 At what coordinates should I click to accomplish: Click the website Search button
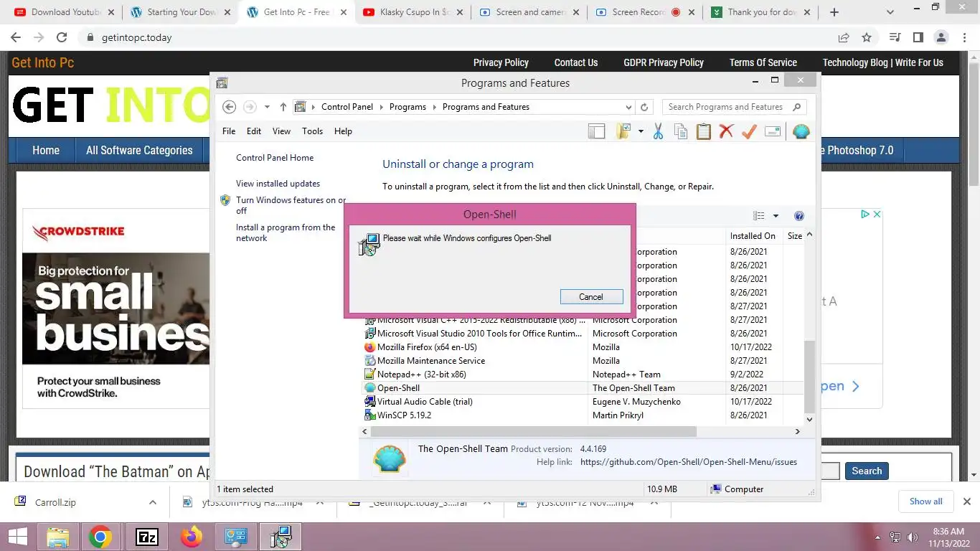point(867,471)
